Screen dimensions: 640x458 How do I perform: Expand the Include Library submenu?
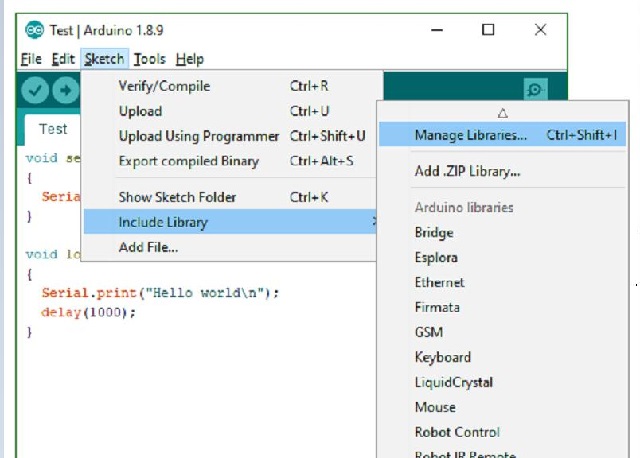pos(230,222)
